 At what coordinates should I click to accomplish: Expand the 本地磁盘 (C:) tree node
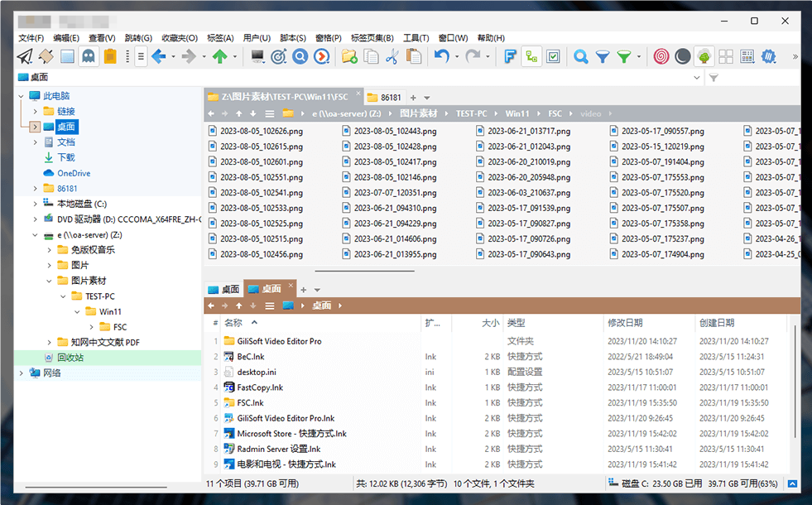click(36, 204)
